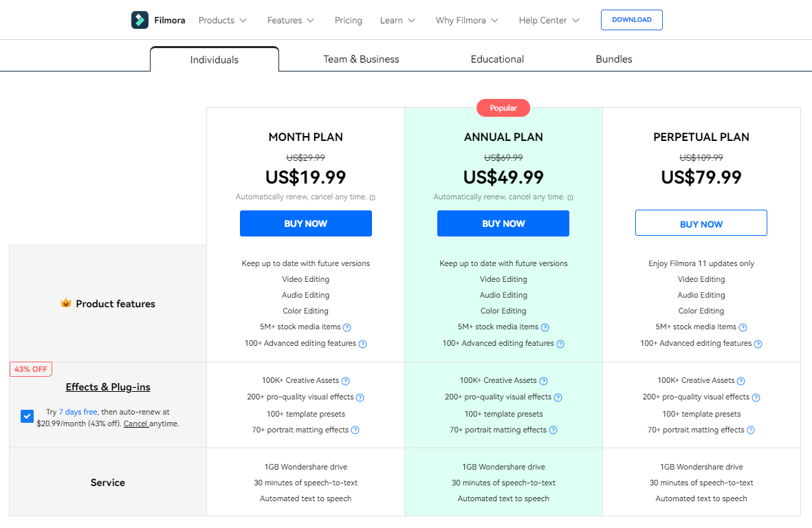The height and width of the screenshot is (528, 812).
Task: Click info icon next to Annual Plan auto-renew note
Action: coord(570,197)
